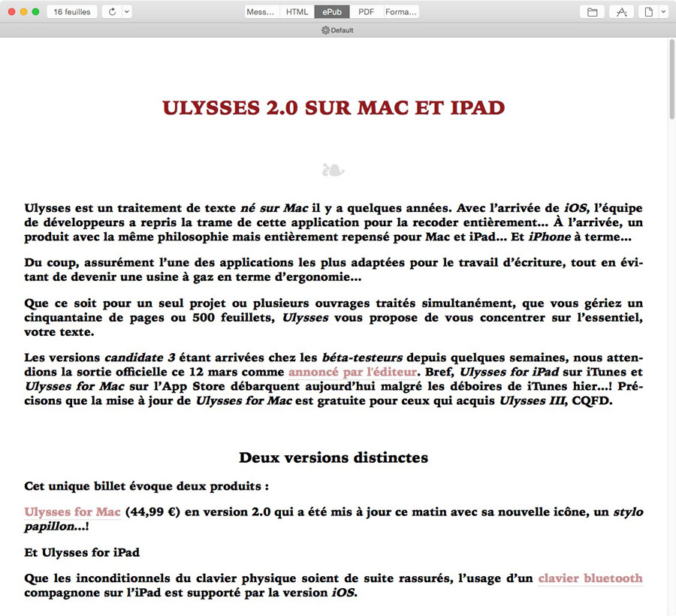Screen dimensions: 676x616
Task: Switch to the HTML export tab
Action: [297, 11]
